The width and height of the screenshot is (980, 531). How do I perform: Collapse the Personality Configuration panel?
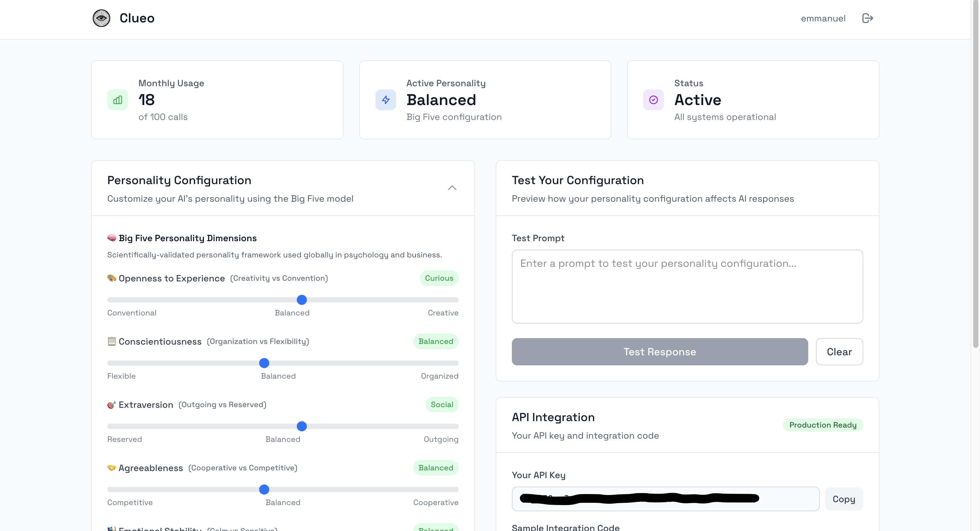[x=452, y=188]
